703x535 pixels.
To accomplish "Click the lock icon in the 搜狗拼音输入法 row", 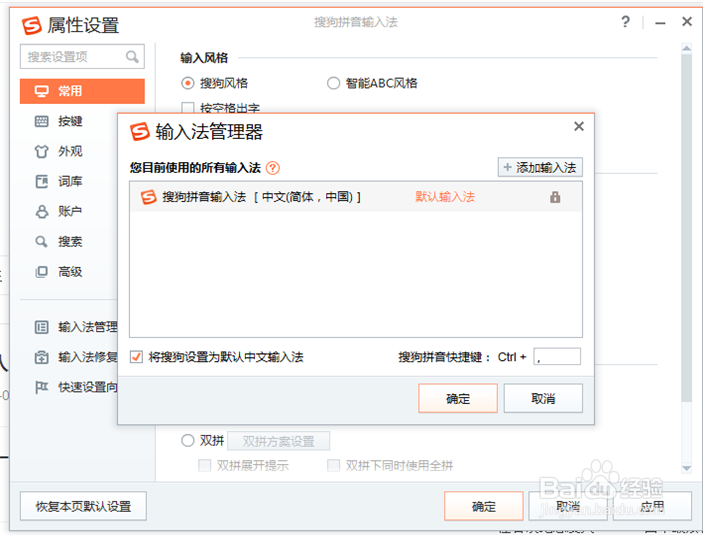I will tap(555, 197).
